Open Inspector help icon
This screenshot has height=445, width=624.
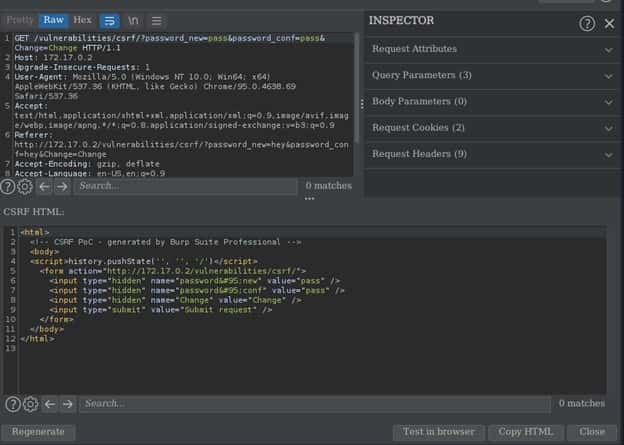pos(587,24)
